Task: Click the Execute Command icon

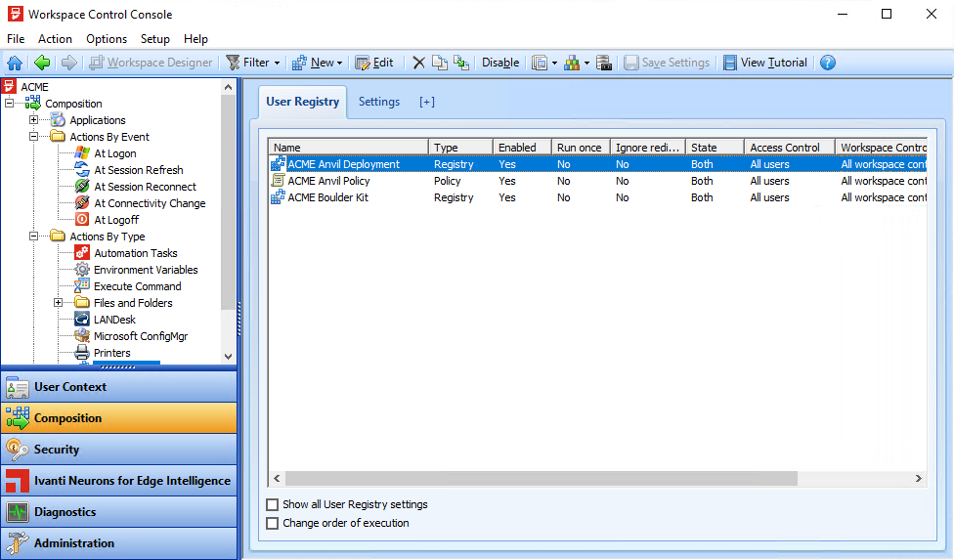Action: (x=82, y=285)
